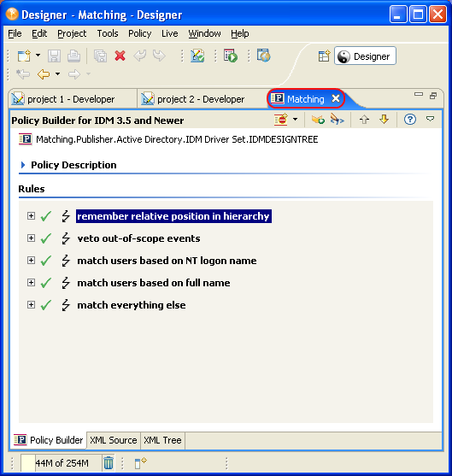Switch to project 1 - Developer tab
The image size is (452, 476).
73,99
